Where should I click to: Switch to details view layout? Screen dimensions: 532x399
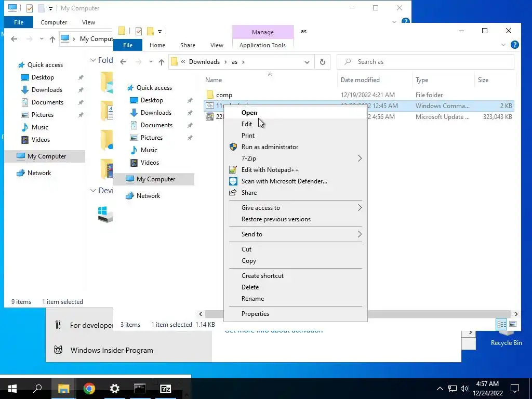(501, 324)
